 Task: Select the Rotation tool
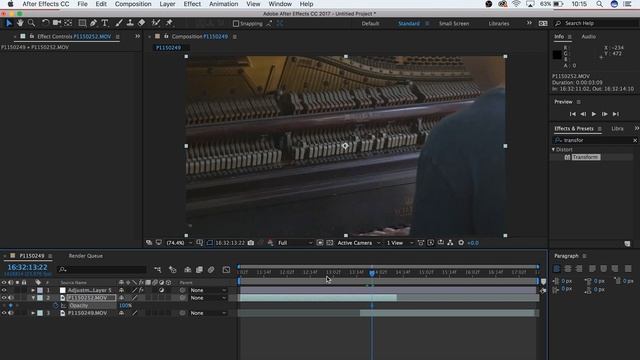click(45, 23)
